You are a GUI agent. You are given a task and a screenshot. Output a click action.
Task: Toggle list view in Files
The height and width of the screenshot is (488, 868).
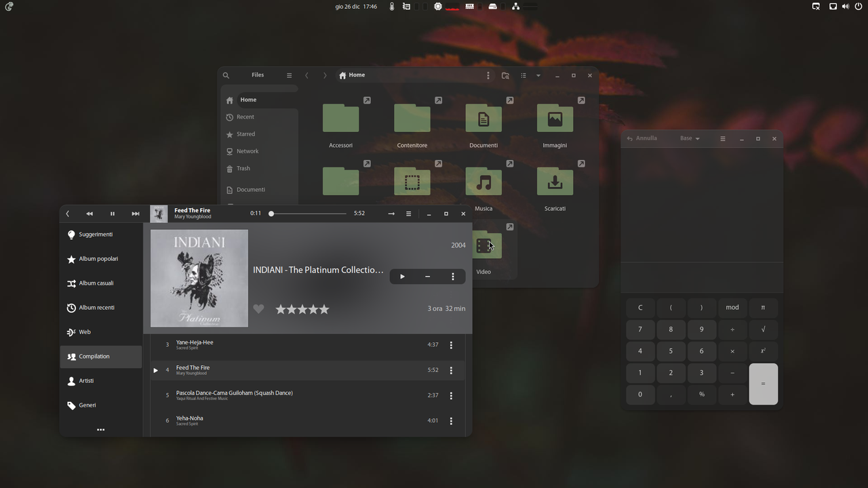(x=524, y=75)
